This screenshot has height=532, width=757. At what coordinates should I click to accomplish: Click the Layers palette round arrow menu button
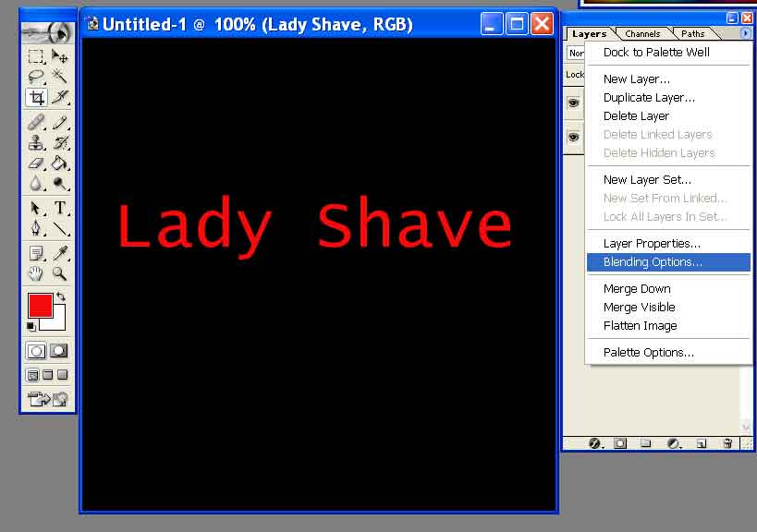click(745, 33)
